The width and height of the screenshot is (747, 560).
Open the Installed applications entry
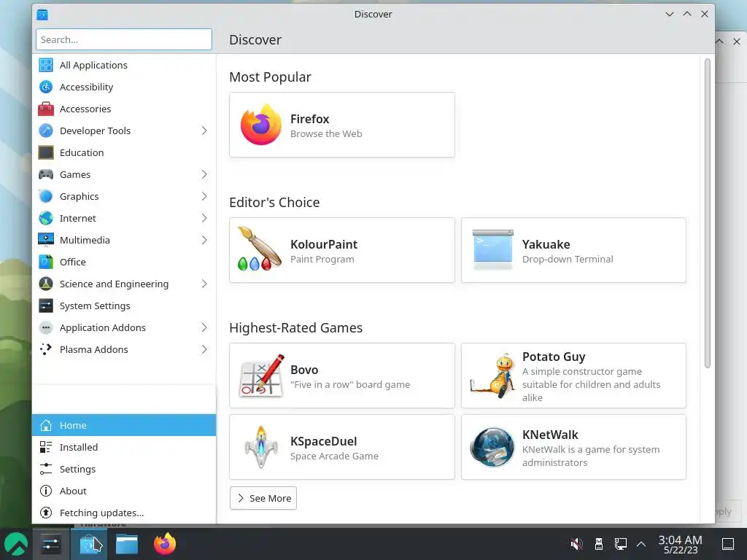[124, 447]
